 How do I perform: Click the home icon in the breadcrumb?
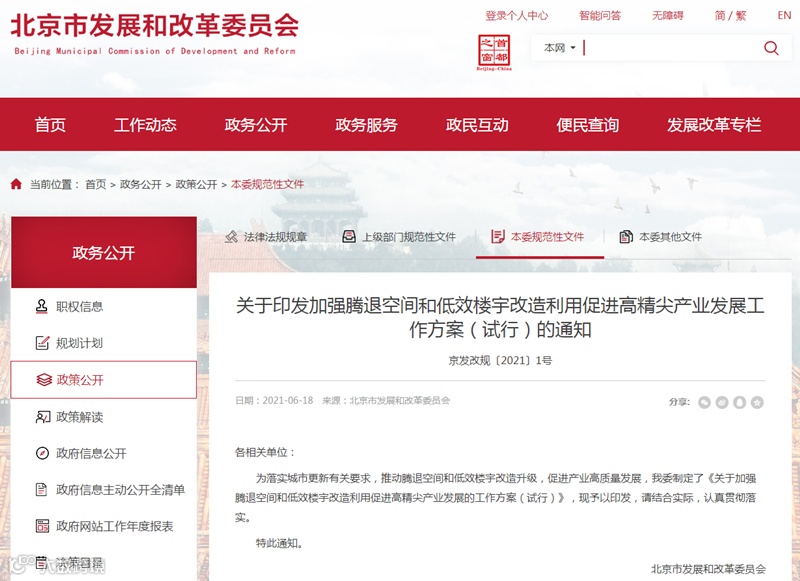pyautogui.click(x=16, y=184)
